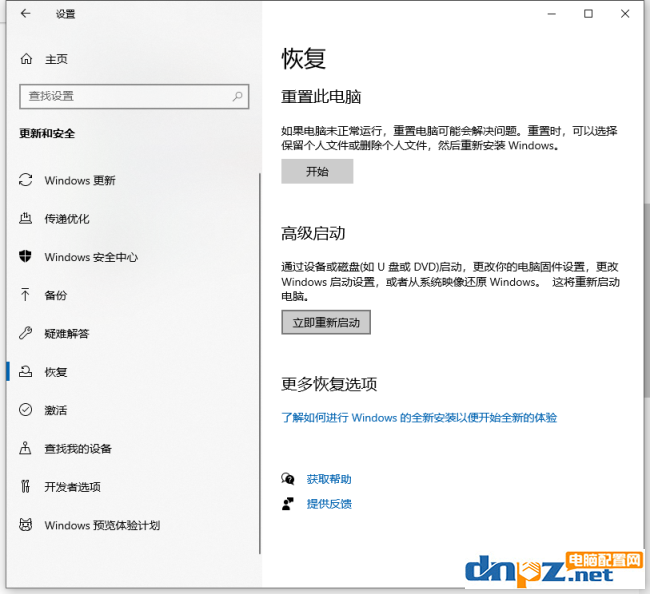Click the Windows 安全中心 shield icon
This screenshot has height=594, width=650.
click(25, 257)
